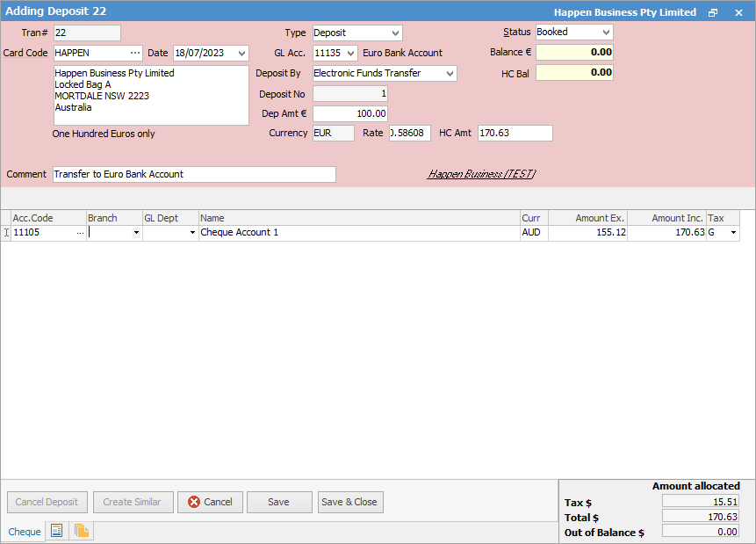Expand the GL Acc. 11135 dropdown
756x544 pixels.
pos(350,54)
